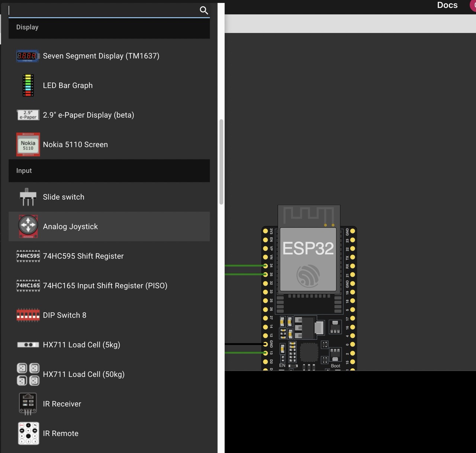This screenshot has width=476, height=453.
Task: Add the Slide switch icon
Action: coord(28,197)
